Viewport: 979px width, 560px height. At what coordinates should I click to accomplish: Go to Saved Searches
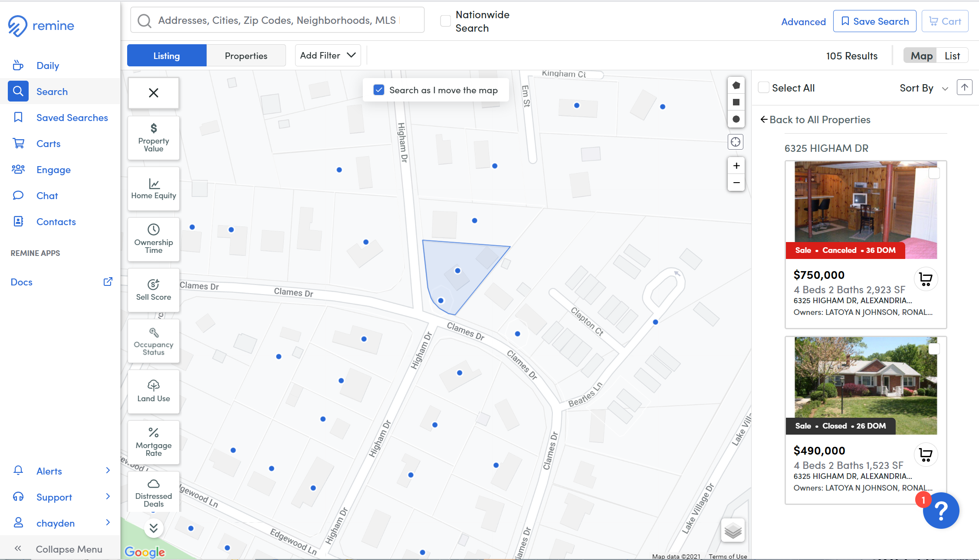72,118
